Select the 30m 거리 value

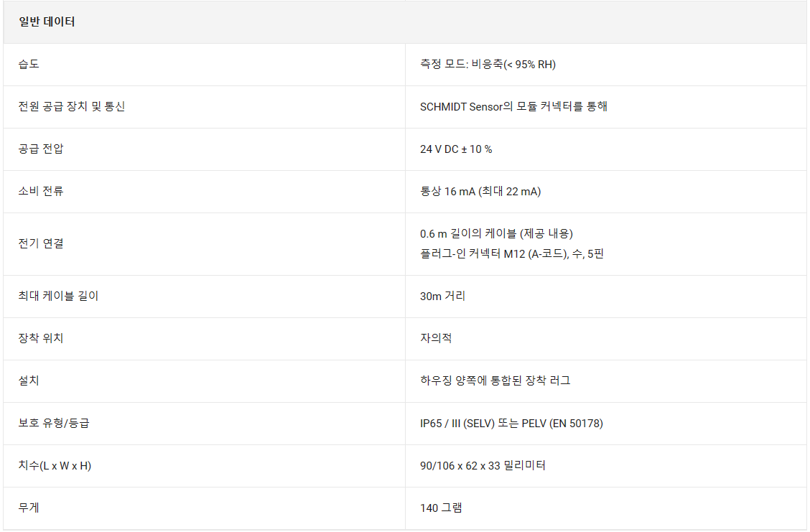pos(442,297)
